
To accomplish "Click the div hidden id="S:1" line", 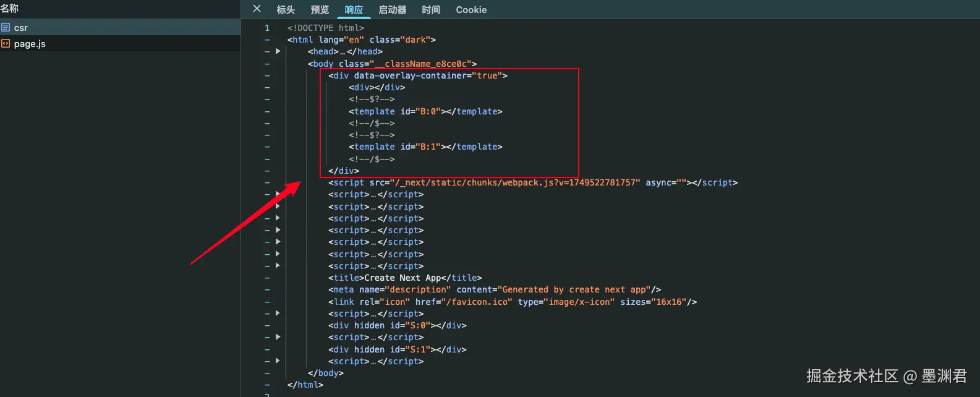I will (x=398, y=349).
